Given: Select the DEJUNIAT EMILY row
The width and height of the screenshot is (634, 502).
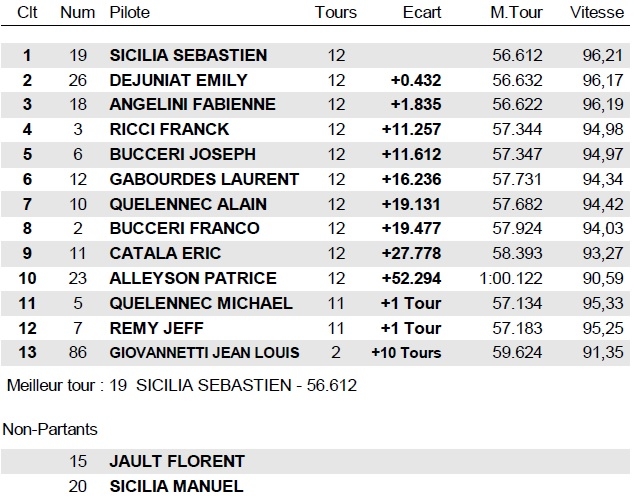Looking at the screenshot, I should [178, 80].
